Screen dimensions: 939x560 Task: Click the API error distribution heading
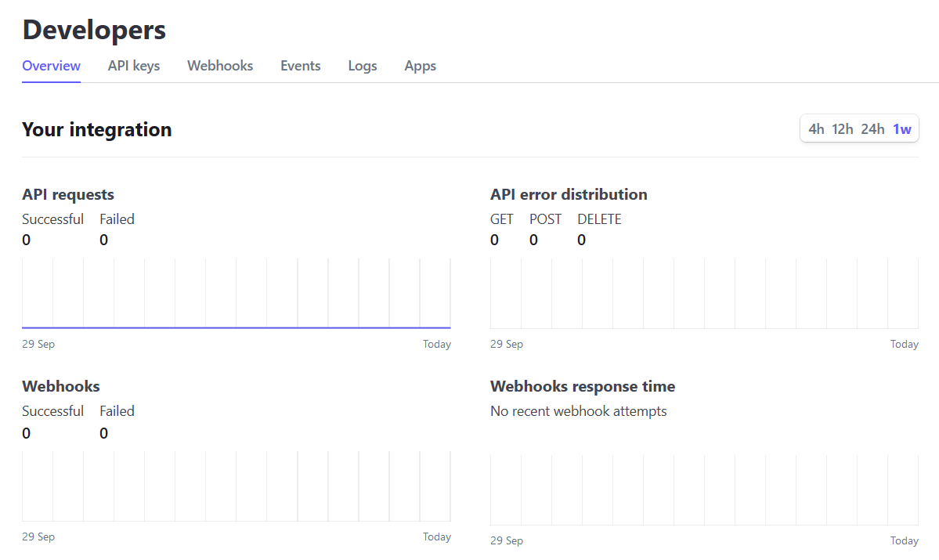point(569,194)
